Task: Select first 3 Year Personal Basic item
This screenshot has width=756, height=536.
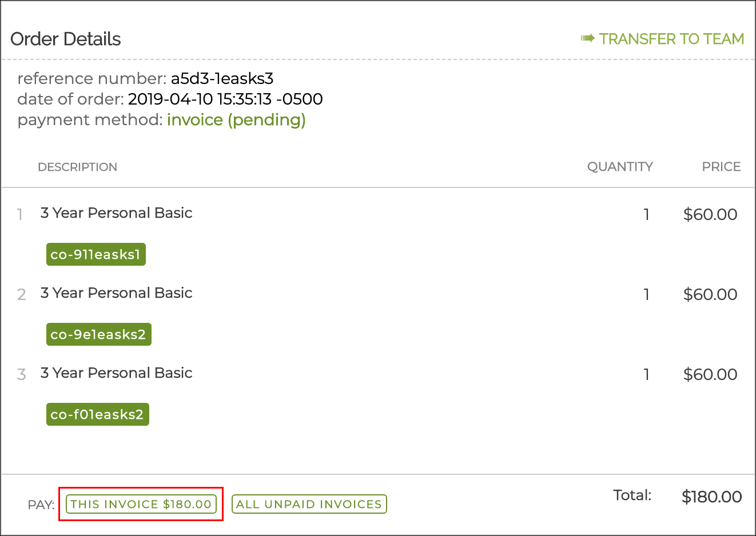Action: (116, 213)
